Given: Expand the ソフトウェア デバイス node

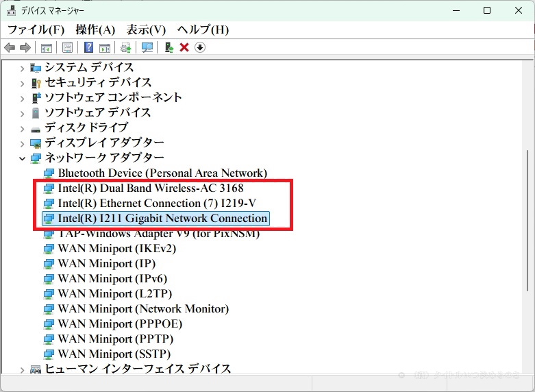Looking at the screenshot, I should click(x=22, y=113).
